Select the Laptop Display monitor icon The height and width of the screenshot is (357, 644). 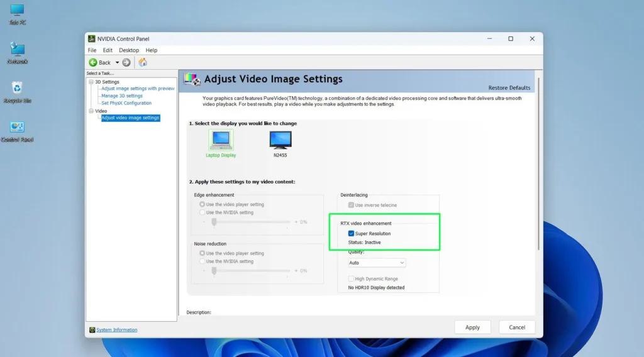(x=221, y=140)
